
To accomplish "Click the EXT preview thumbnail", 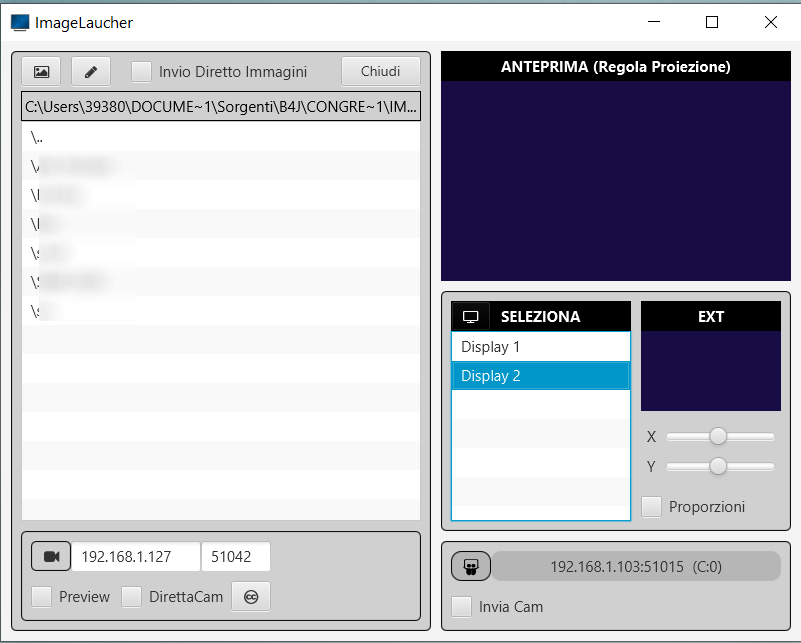I will click(x=711, y=371).
